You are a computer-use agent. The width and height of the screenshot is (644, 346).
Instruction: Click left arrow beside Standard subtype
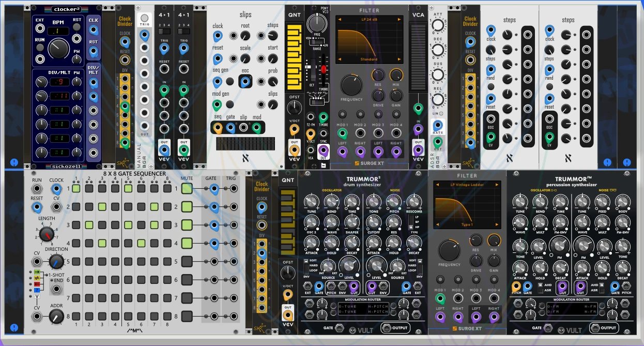[340, 59]
